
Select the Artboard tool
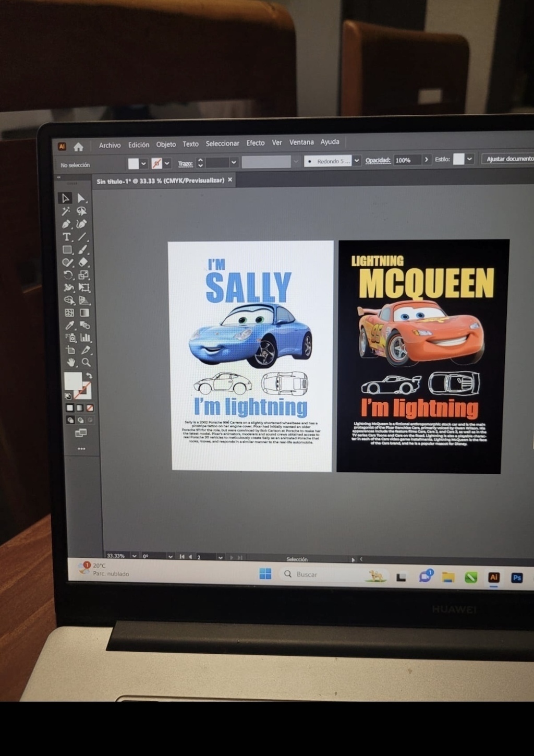point(70,350)
